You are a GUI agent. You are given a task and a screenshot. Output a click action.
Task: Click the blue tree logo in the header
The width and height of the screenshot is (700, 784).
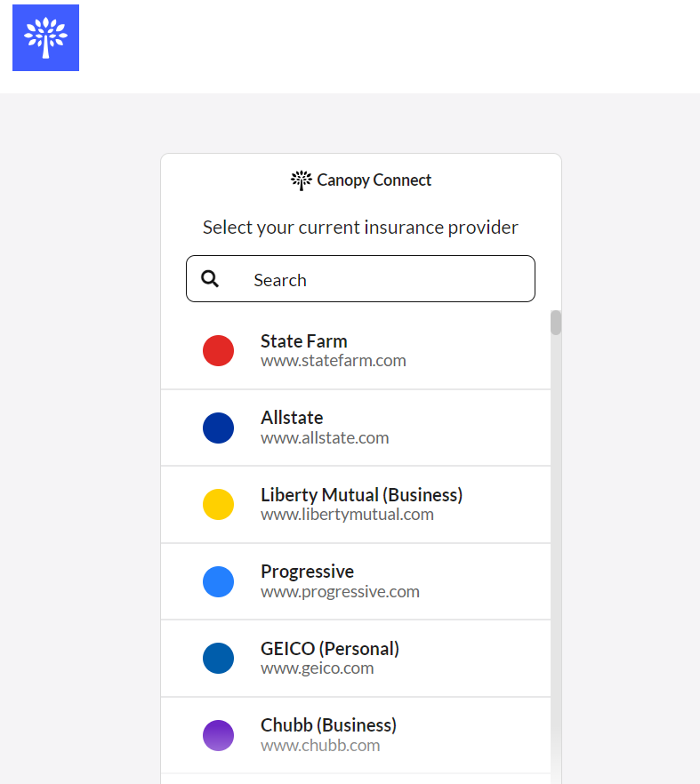point(45,37)
